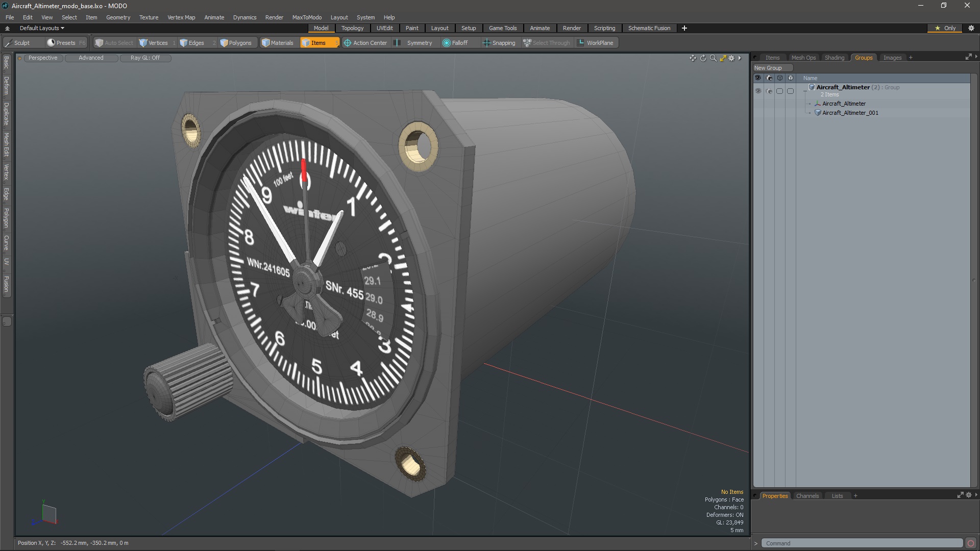Screen dimensions: 980x551
Task: Toggle Auto Select mode
Action: click(x=114, y=43)
